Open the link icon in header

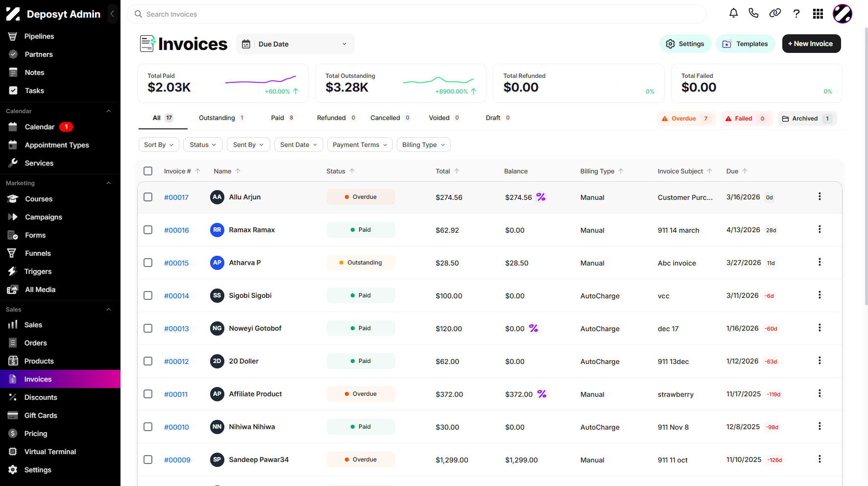(775, 14)
